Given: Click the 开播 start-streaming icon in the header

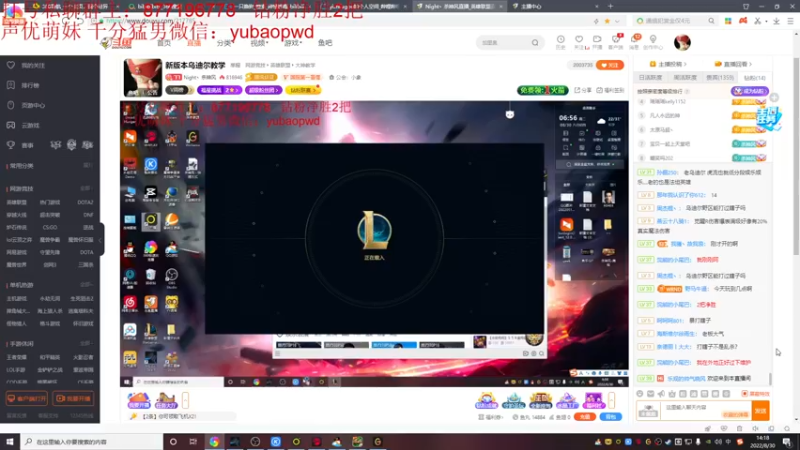Looking at the screenshot, I should click(597, 42).
